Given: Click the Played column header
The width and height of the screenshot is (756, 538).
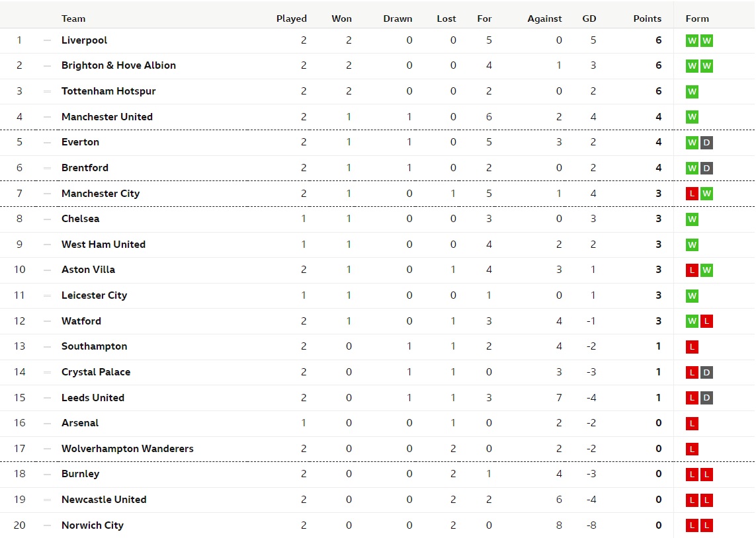Looking at the screenshot, I should click(291, 19).
